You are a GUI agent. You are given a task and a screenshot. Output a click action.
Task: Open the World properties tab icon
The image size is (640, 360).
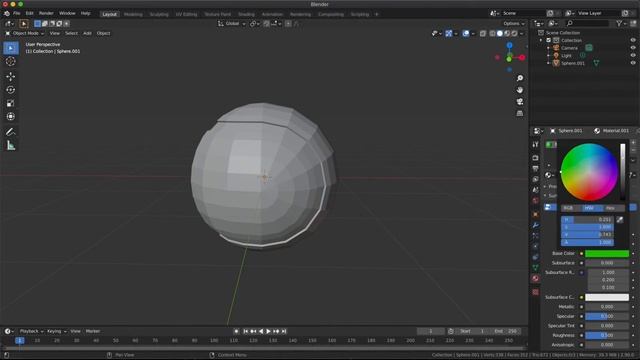tap(536, 200)
